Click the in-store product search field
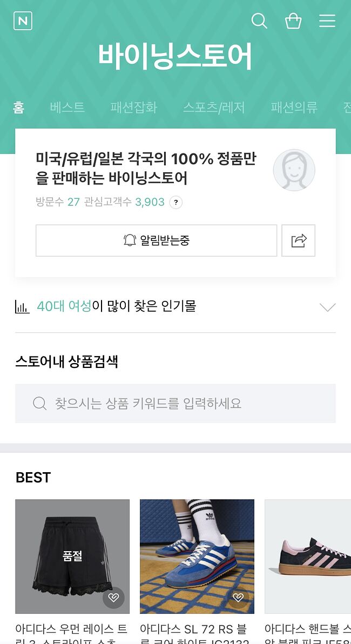 coord(175,404)
